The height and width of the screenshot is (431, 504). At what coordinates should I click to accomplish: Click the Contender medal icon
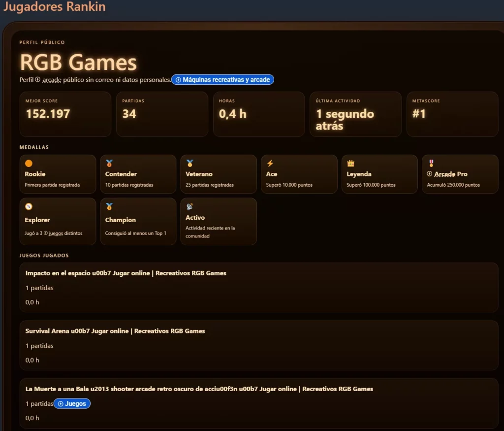click(109, 164)
